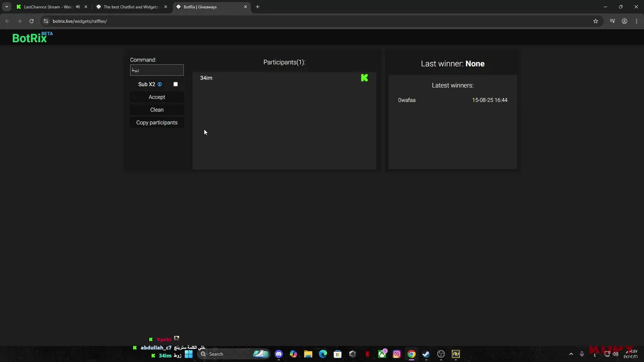This screenshot has height=362, width=644.
Task: Open Steam from the taskbar
Action: point(426,354)
